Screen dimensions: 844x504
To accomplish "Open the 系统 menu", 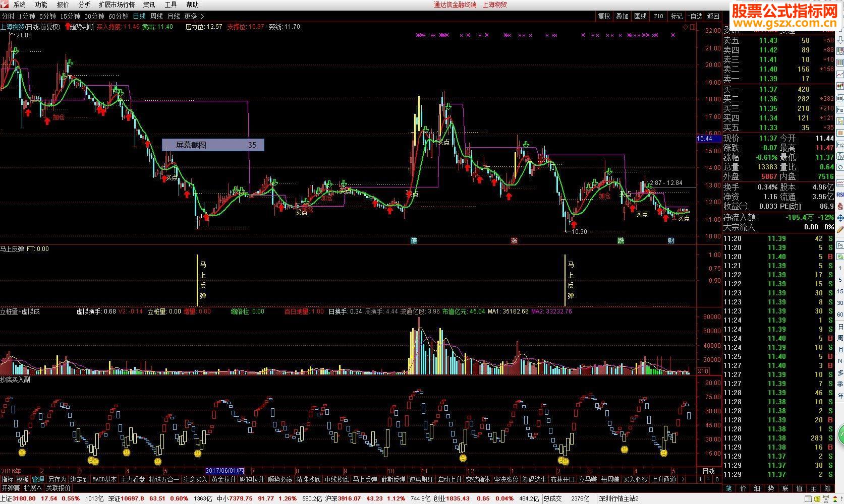I will 19,5.
